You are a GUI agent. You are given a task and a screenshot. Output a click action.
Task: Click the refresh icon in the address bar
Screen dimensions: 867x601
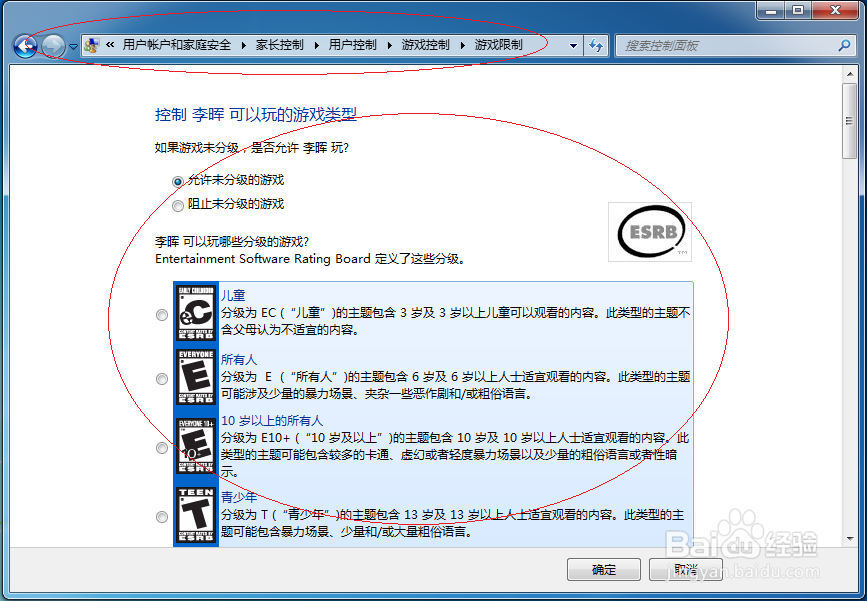coord(596,45)
